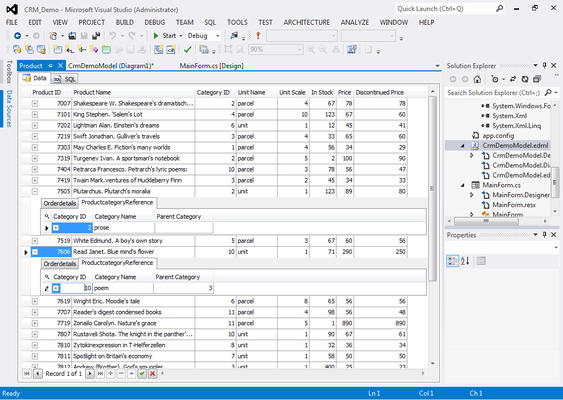This screenshot has width=563, height=400.
Task: Click the Save All toolbar icon
Action: [x=96, y=36]
